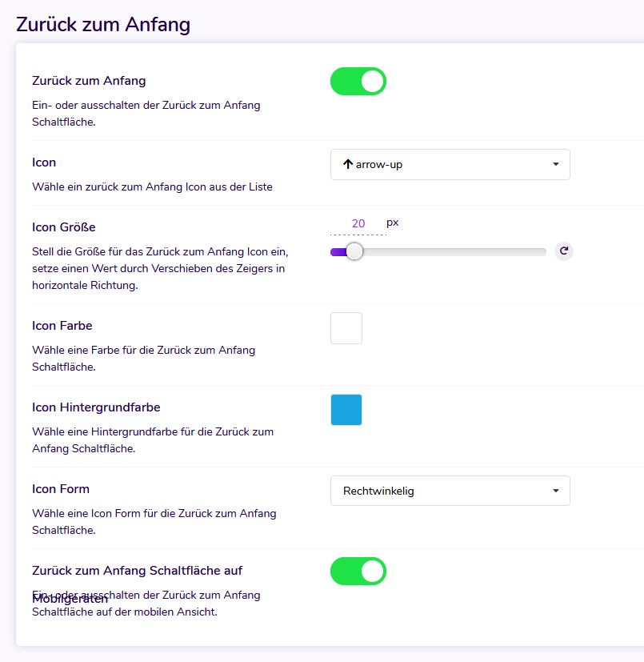This screenshot has height=662, width=644.
Task: Click the Icon Größe slider handle
Action: coord(354,252)
